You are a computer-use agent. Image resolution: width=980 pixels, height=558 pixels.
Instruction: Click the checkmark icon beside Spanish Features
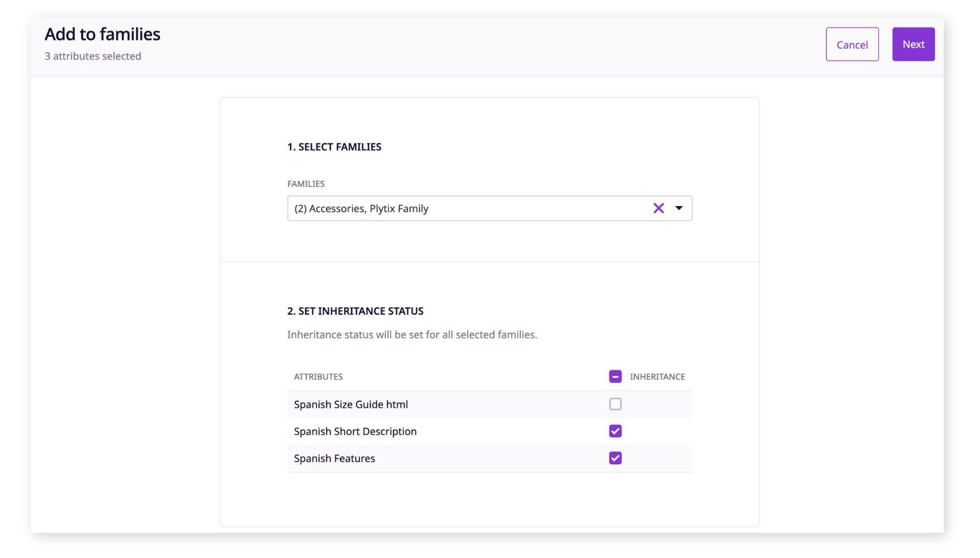(x=615, y=458)
